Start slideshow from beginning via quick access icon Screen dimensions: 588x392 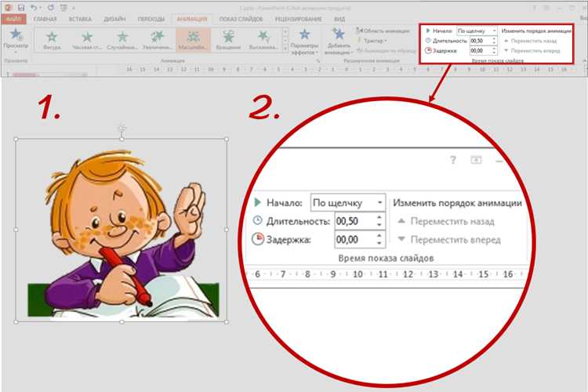[x=64, y=8]
